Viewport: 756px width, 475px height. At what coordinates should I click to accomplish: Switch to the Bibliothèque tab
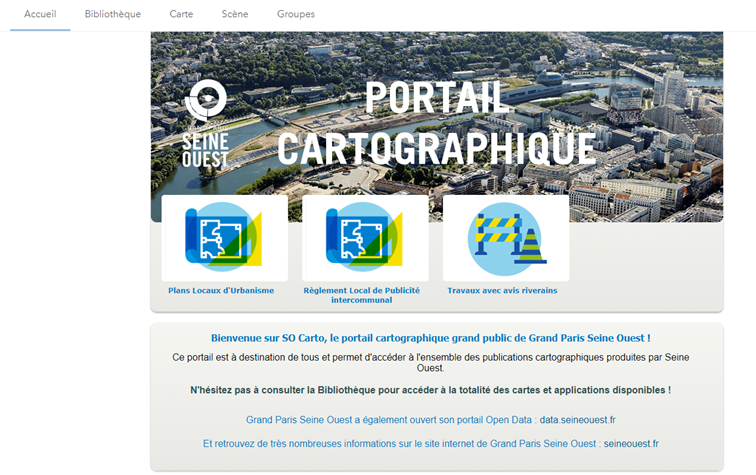pyautogui.click(x=113, y=14)
